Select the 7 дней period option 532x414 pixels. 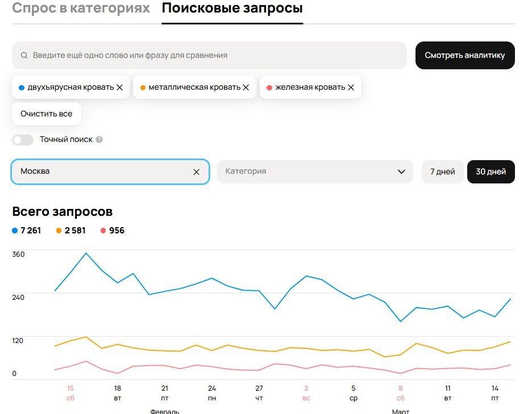[442, 172]
